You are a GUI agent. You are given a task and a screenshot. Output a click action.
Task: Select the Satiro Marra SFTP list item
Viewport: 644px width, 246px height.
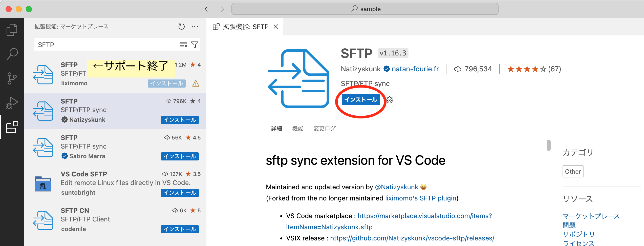pyautogui.click(x=115, y=147)
